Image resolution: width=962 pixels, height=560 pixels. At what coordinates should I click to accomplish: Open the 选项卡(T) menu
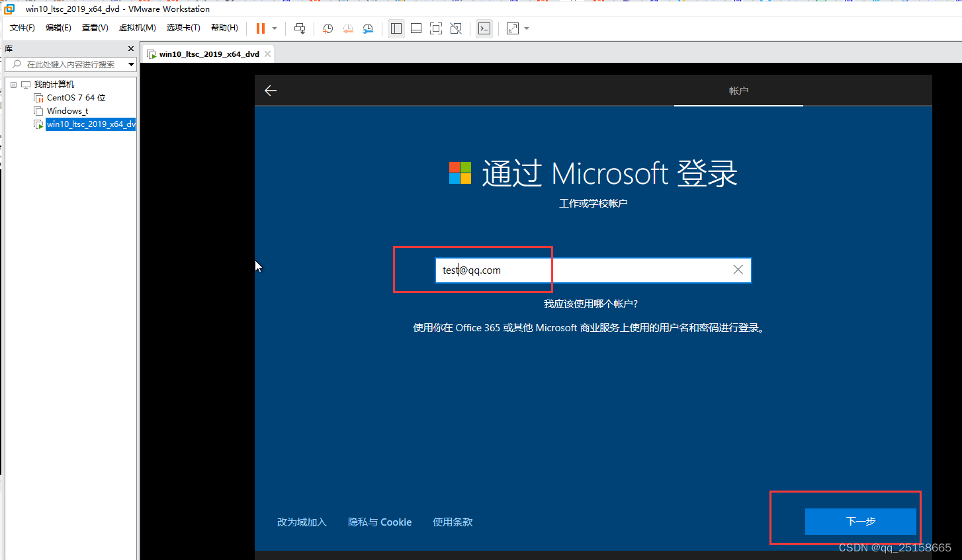183,28
